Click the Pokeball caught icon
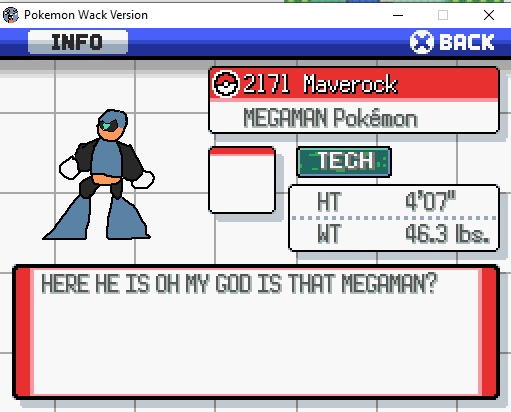The height and width of the screenshot is (412, 511). [225, 84]
